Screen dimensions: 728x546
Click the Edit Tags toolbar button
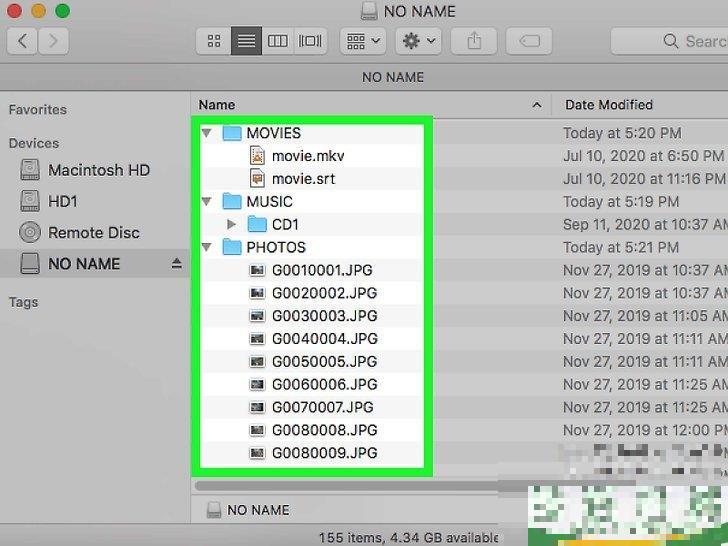tap(529, 41)
